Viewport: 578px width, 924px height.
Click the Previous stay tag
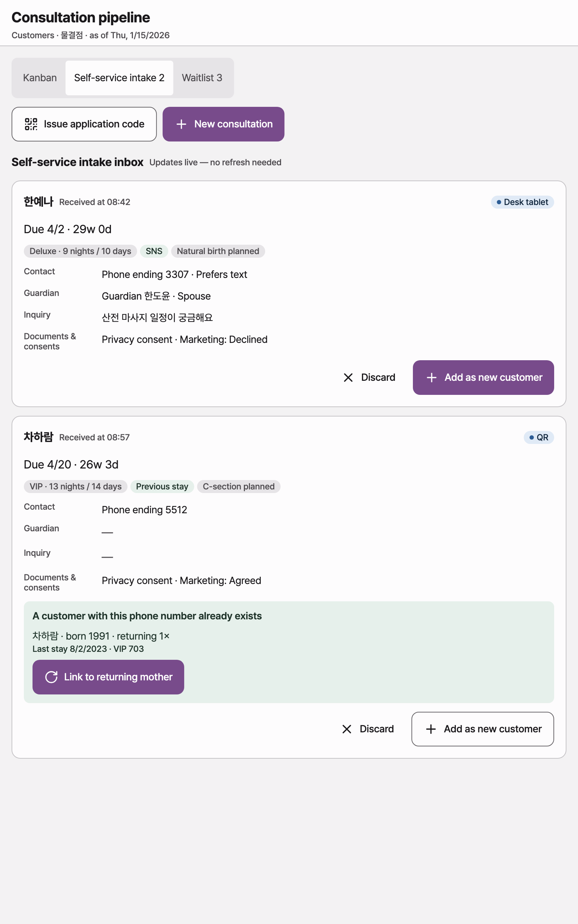[162, 487]
